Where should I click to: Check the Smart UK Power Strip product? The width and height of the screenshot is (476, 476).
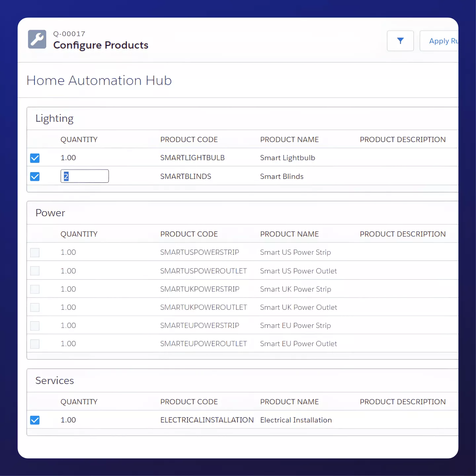tap(35, 289)
